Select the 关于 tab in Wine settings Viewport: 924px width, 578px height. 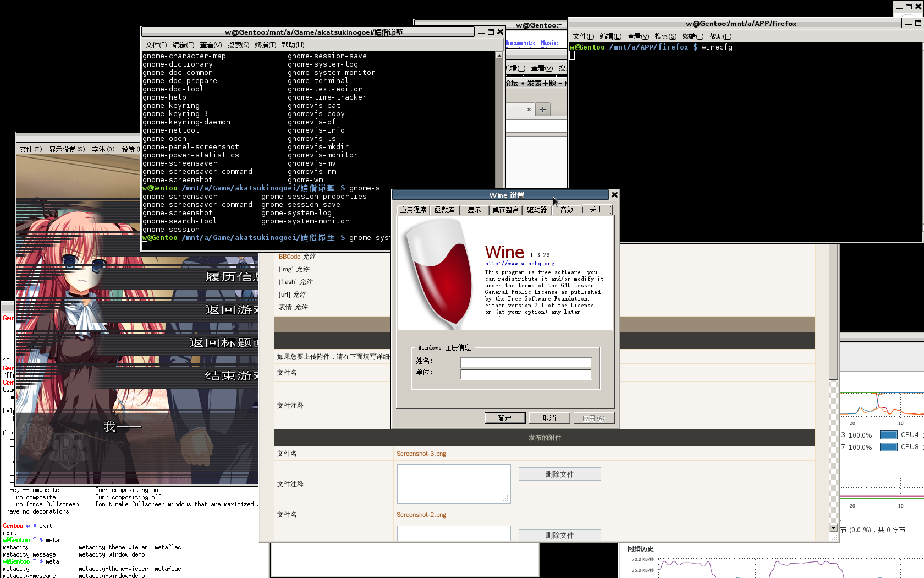coord(597,210)
